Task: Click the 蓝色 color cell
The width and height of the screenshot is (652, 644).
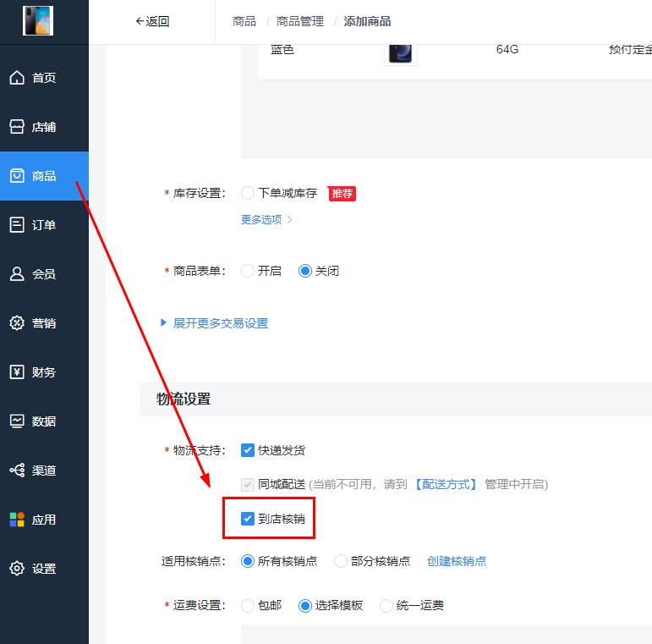Action: 282,50
